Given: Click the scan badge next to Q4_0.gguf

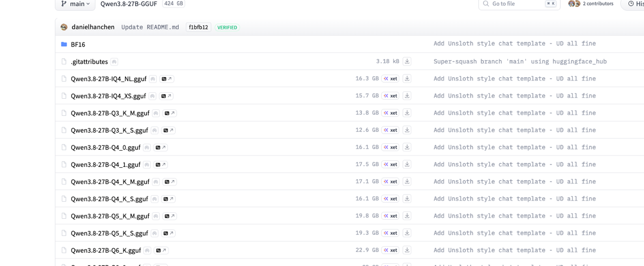Looking at the screenshot, I should pyautogui.click(x=147, y=147).
